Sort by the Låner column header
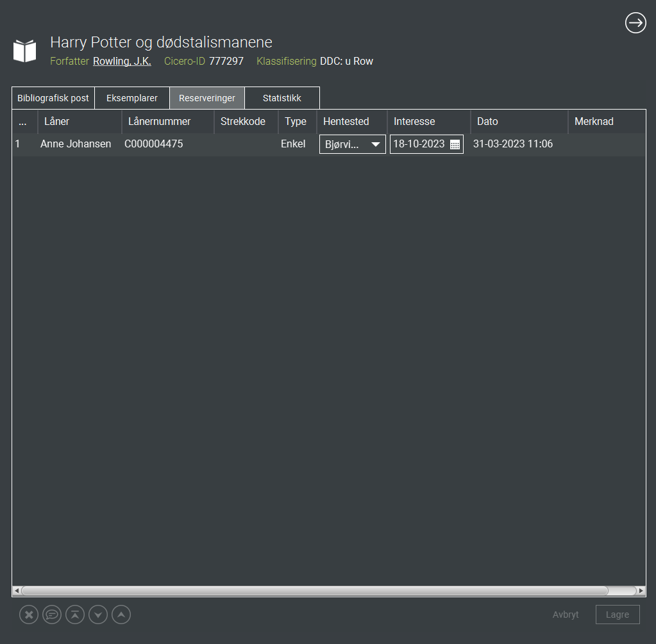This screenshot has height=644, width=656. point(80,122)
